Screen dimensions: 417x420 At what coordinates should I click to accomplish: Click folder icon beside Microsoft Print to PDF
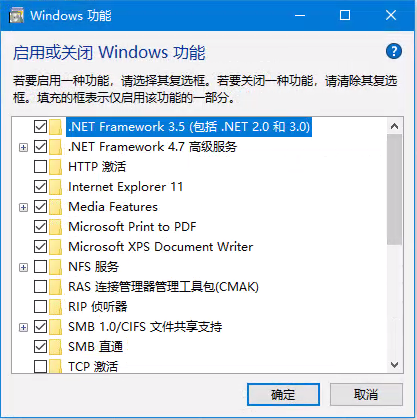[x=55, y=227]
